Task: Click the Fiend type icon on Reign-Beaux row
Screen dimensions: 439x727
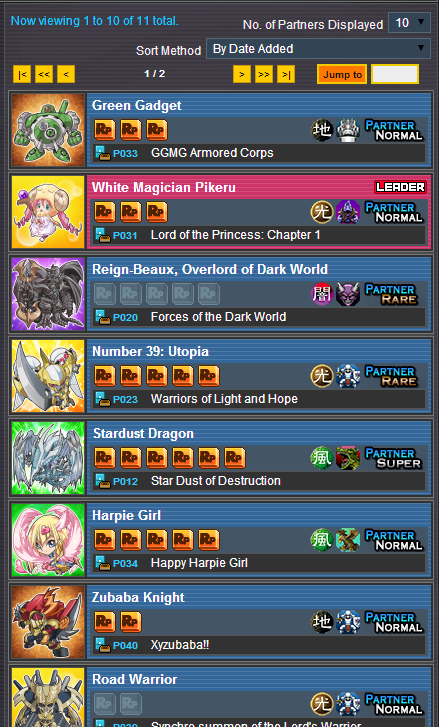Action: pos(348,294)
